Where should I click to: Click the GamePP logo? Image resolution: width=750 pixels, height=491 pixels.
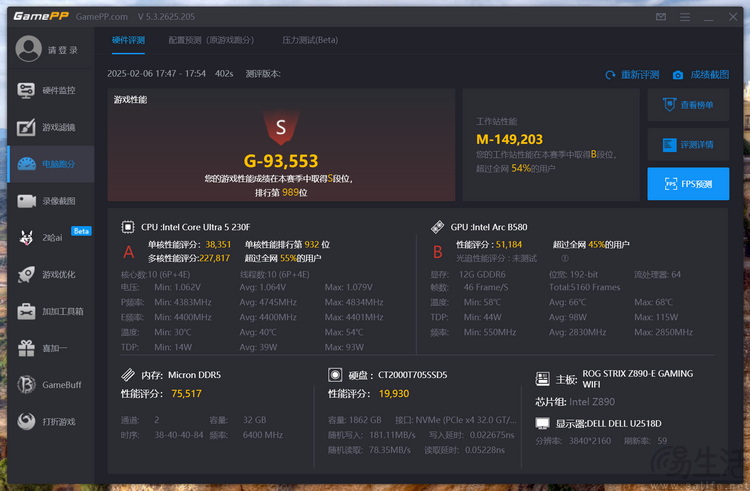[41, 16]
